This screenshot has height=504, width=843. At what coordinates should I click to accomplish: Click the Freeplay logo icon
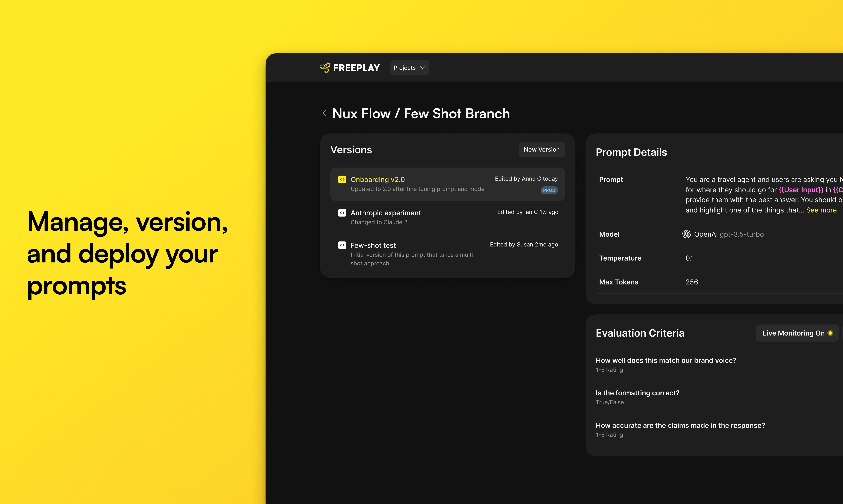click(x=325, y=68)
